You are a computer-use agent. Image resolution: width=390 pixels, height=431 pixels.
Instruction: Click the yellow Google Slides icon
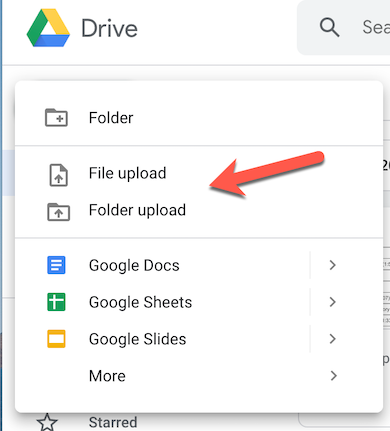56,339
